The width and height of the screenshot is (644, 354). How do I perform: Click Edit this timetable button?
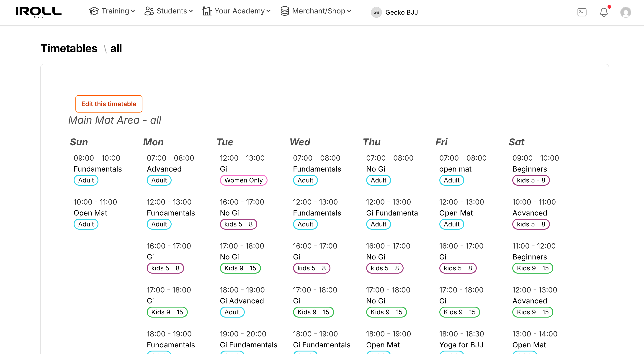(x=109, y=104)
